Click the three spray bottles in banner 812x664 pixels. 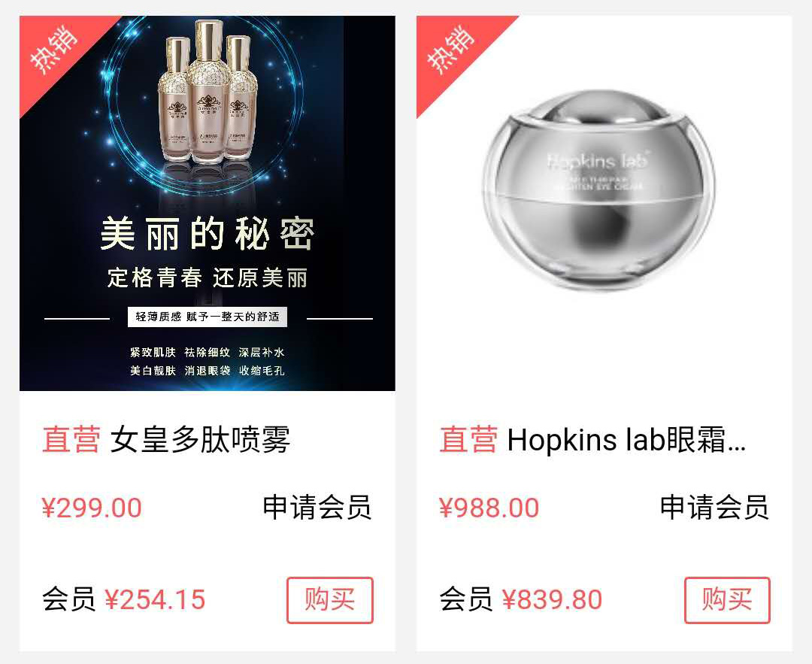pyautogui.click(x=208, y=92)
